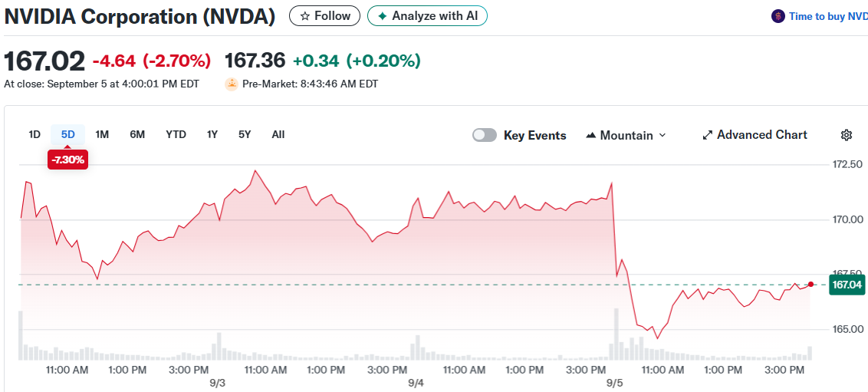Show the 1Y chart range
Image resolution: width=868 pixels, height=392 pixels.
(212, 134)
